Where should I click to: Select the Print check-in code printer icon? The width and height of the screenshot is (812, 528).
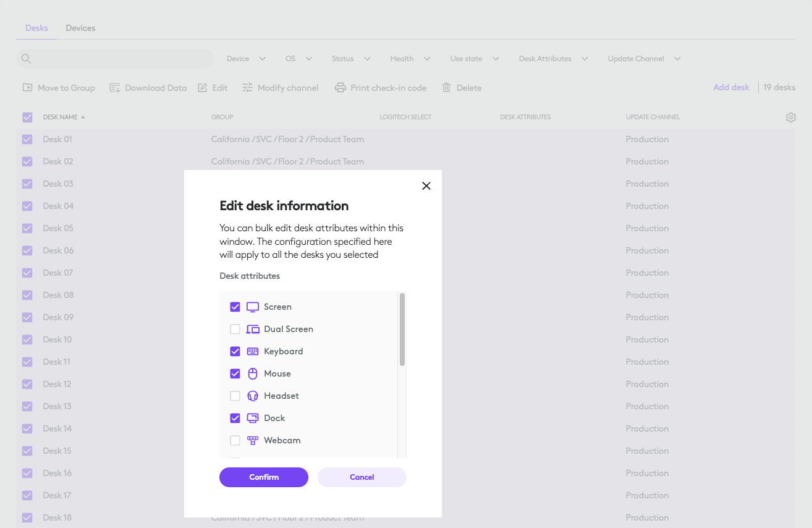click(340, 87)
